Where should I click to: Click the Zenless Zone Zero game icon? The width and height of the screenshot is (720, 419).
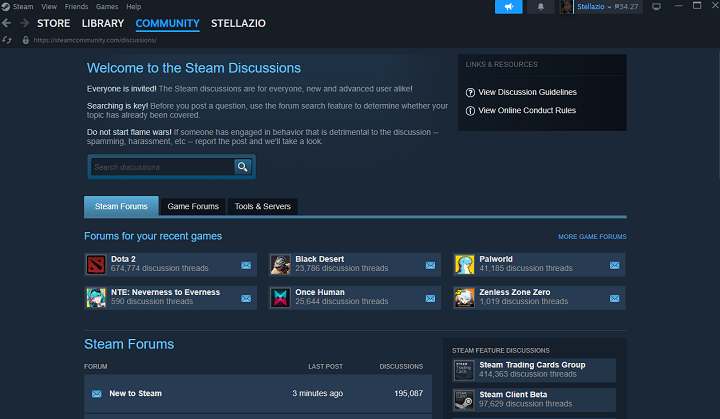[464, 297]
